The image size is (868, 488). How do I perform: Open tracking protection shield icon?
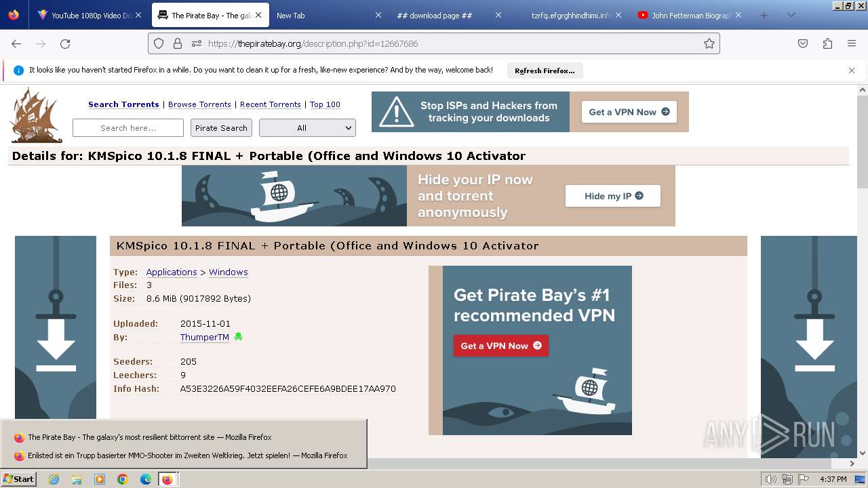pyautogui.click(x=159, y=43)
